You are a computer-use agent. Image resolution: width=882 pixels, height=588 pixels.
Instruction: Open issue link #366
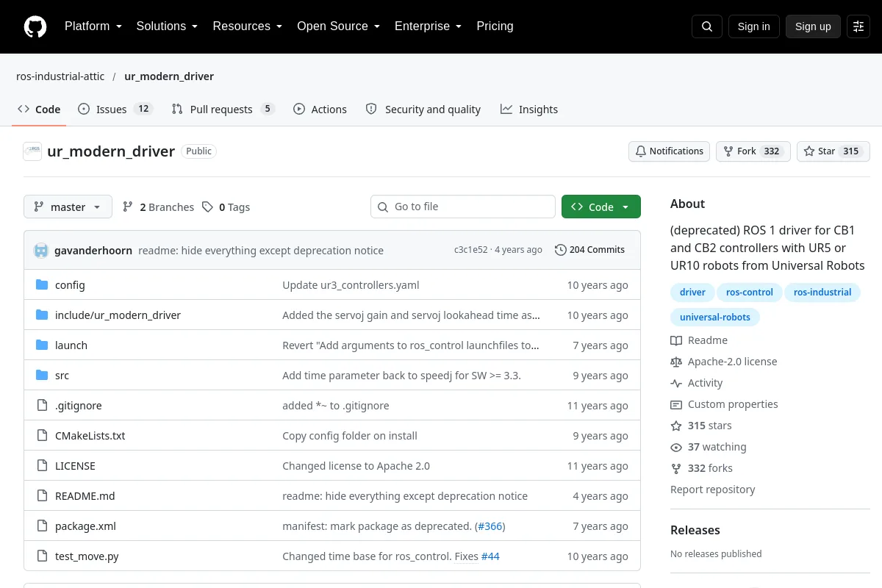pyautogui.click(x=490, y=526)
